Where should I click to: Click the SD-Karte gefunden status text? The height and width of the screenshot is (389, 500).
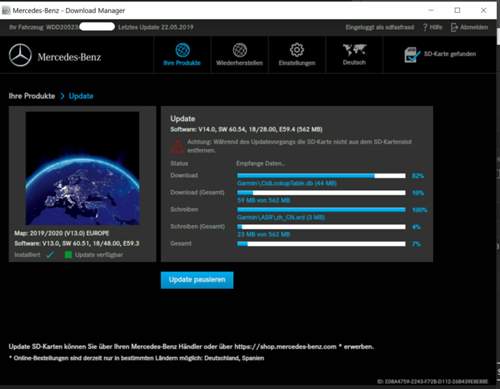click(450, 54)
